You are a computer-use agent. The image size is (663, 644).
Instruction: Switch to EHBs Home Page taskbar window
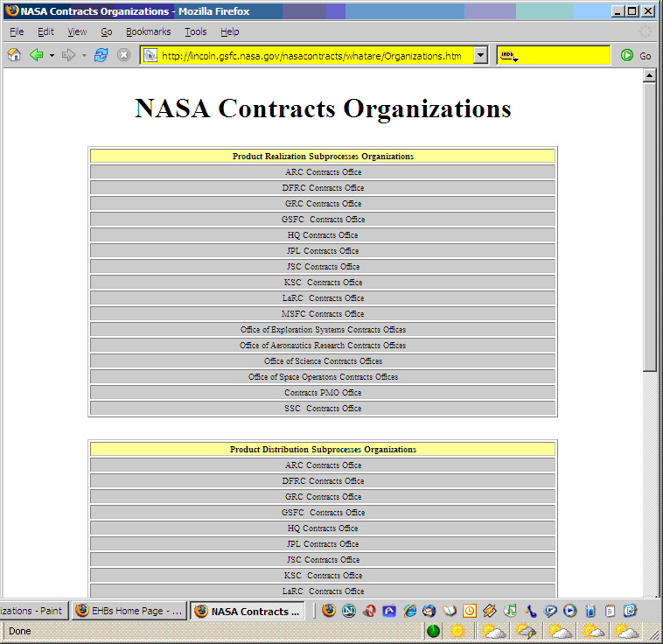click(x=129, y=611)
